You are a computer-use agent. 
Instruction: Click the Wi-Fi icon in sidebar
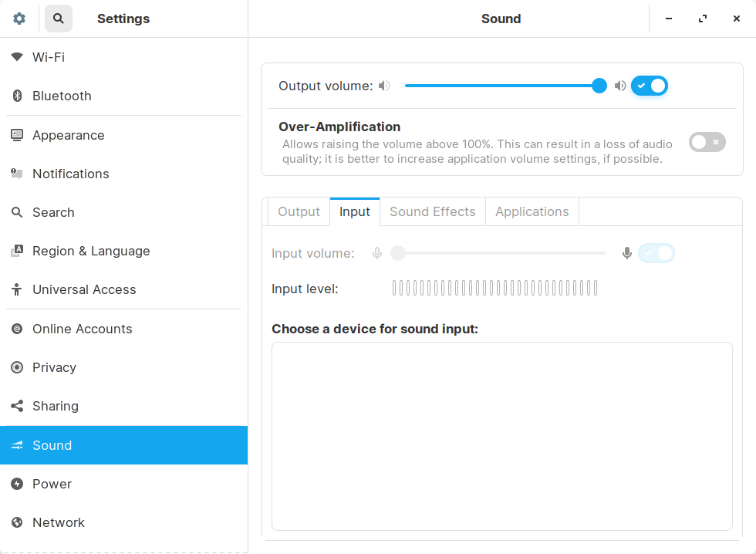point(17,57)
